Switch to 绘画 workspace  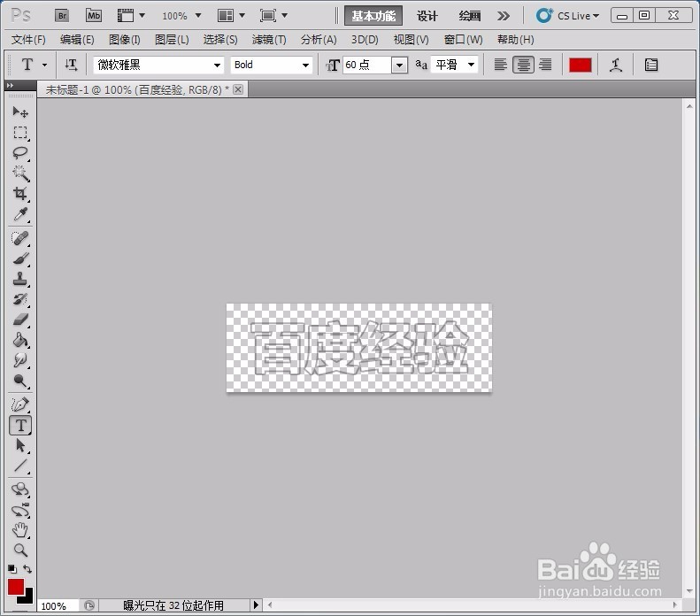[x=470, y=16]
